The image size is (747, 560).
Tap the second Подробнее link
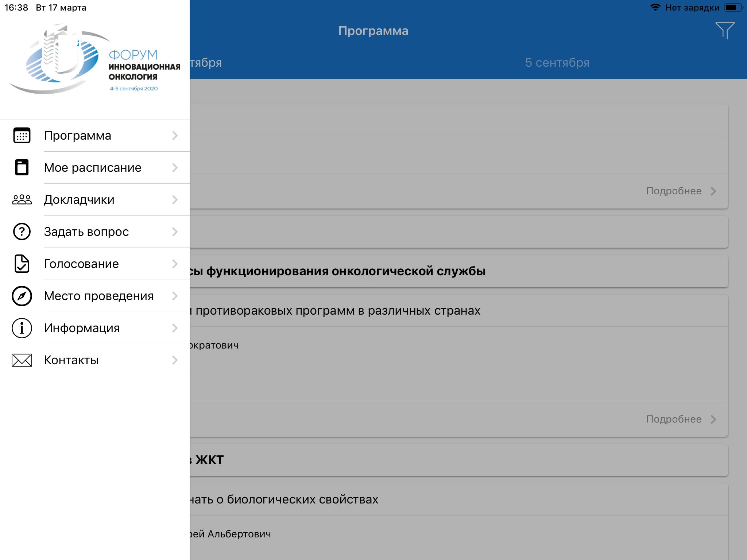click(681, 419)
